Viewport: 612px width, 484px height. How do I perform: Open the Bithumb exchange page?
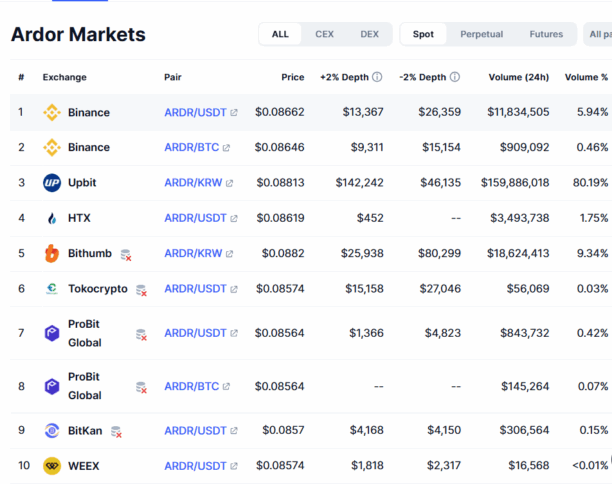[x=90, y=253]
